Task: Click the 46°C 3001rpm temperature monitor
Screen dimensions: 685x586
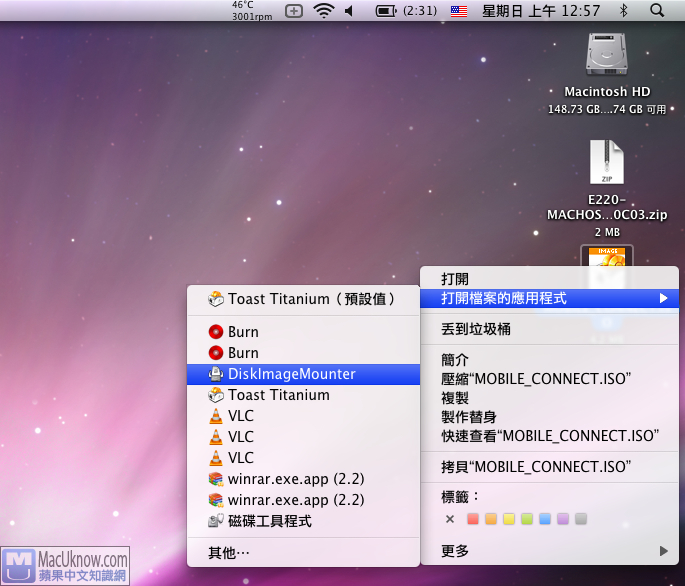Action: [252, 10]
